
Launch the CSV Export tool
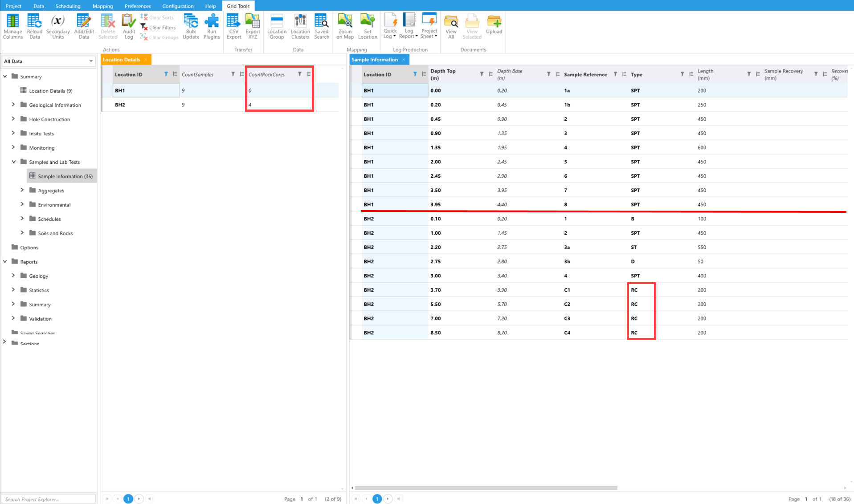tap(233, 26)
